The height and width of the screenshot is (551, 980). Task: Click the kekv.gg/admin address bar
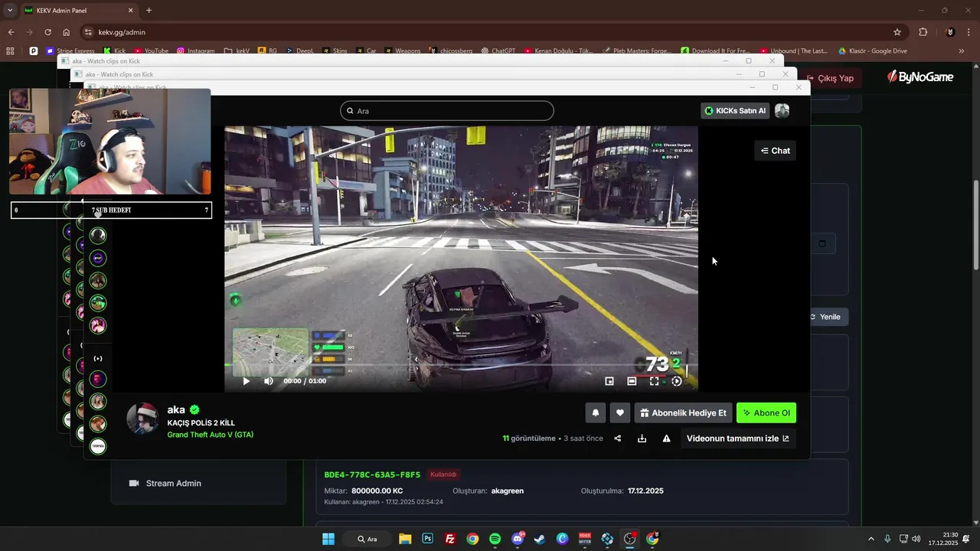click(490, 32)
